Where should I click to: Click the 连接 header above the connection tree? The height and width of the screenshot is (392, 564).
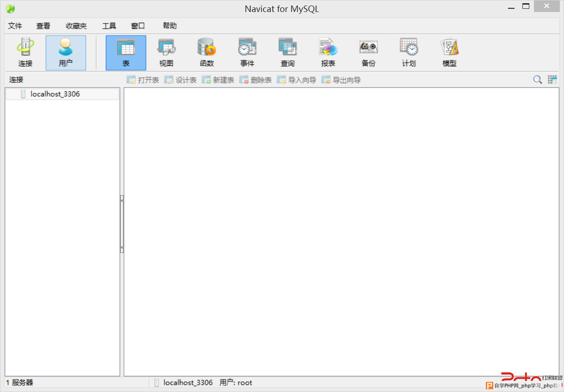(16, 80)
